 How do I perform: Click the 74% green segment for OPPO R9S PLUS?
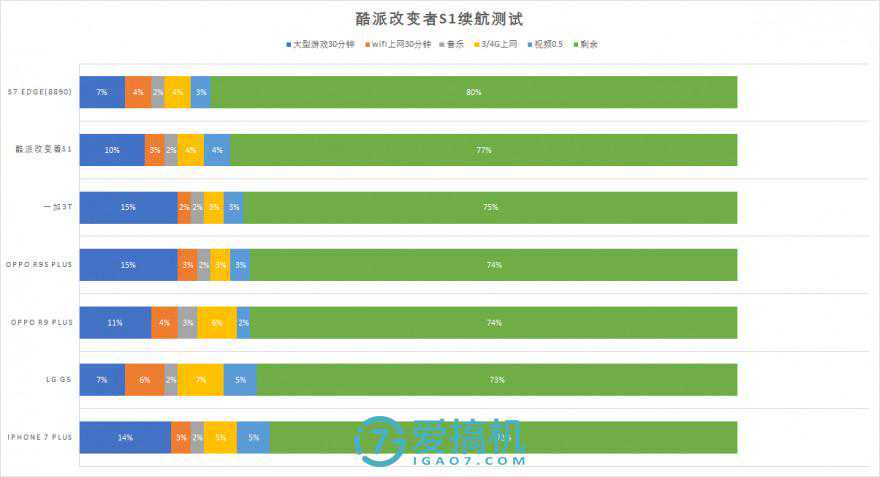click(x=493, y=265)
